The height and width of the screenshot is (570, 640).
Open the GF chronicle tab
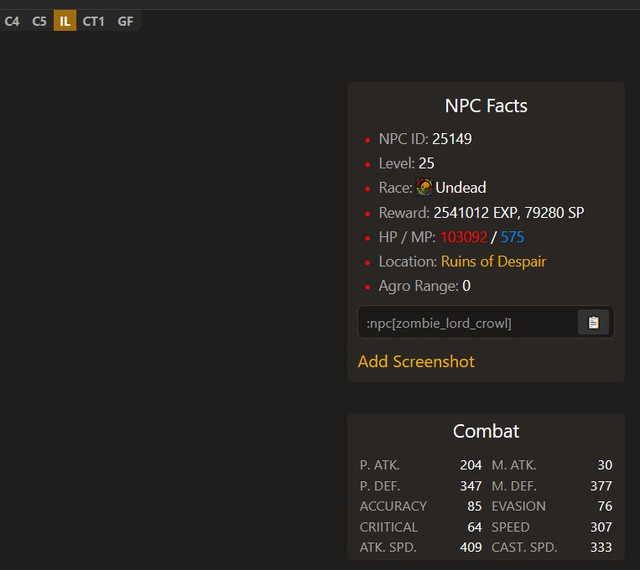point(125,21)
